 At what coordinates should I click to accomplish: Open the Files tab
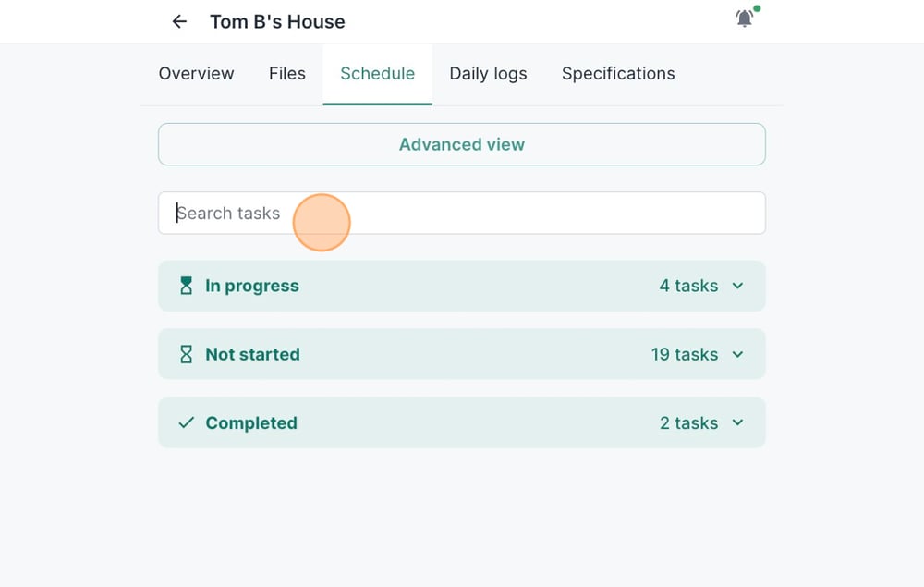tap(287, 74)
